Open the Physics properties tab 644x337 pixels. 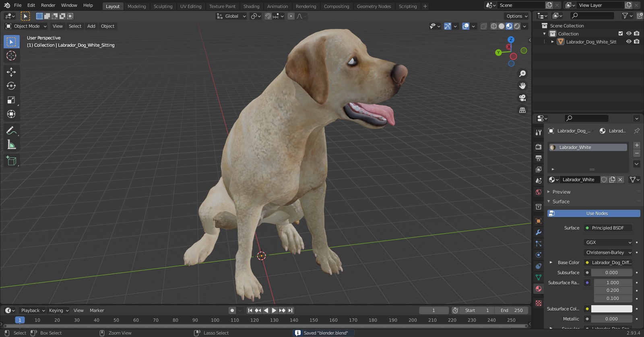tap(539, 255)
